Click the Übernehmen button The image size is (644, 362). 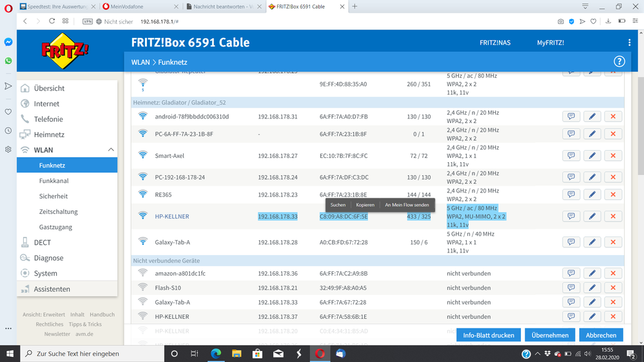(550, 335)
